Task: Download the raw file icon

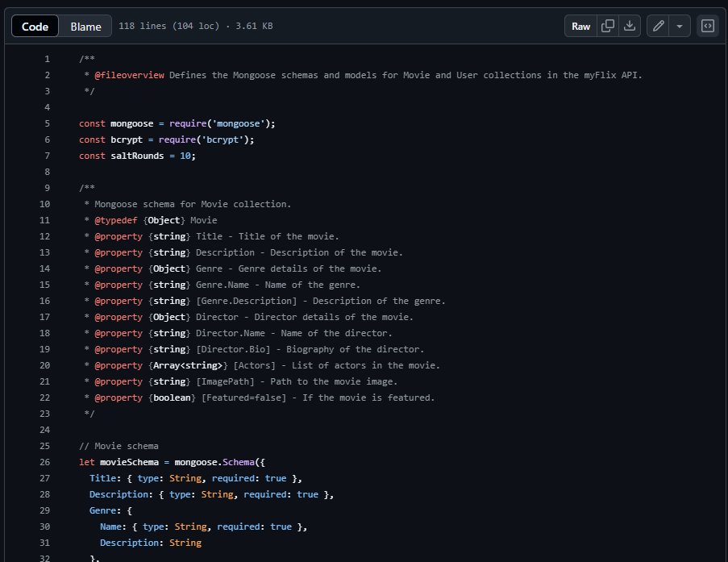Action: (630, 26)
